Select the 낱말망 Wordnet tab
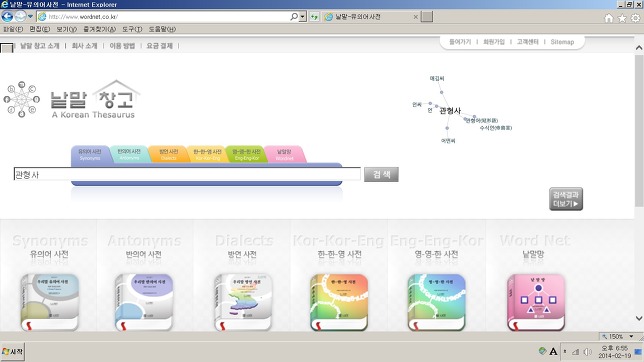 point(284,154)
